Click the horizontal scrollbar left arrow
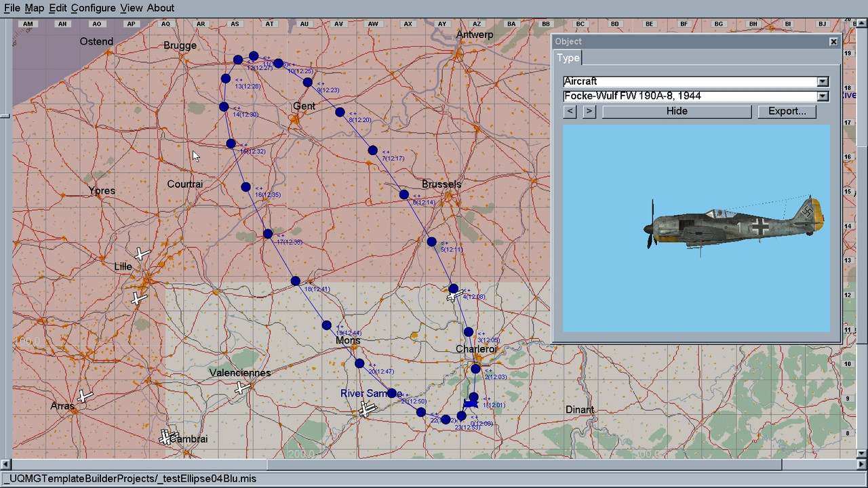 click(6, 465)
